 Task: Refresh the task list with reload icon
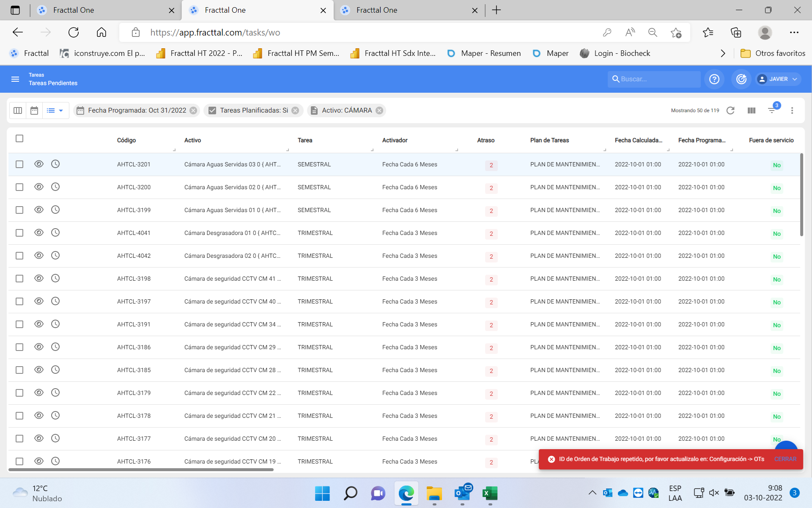click(730, 110)
